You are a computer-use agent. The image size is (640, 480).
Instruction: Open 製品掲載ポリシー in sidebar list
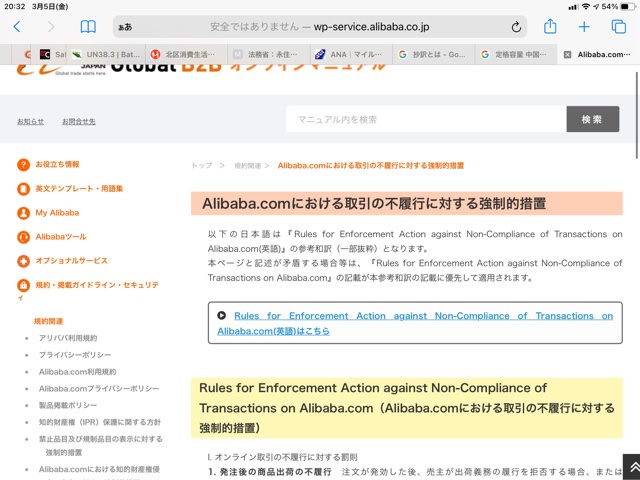68,405
